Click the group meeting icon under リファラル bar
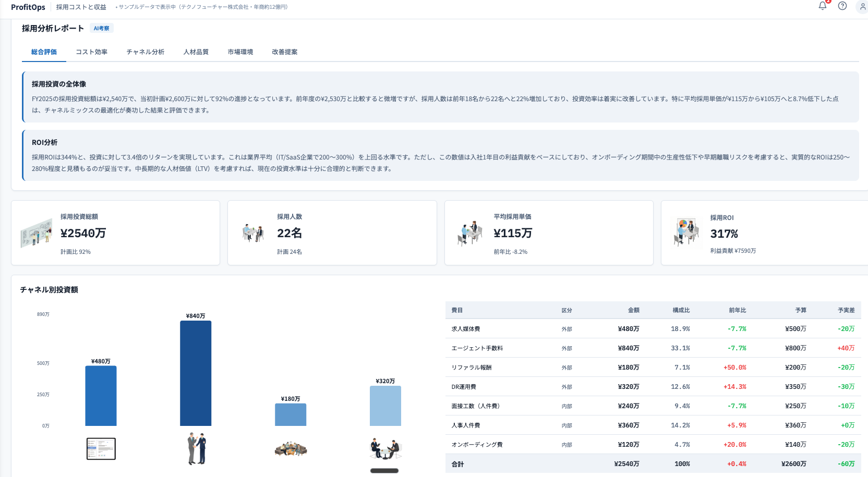 (290, 450)
